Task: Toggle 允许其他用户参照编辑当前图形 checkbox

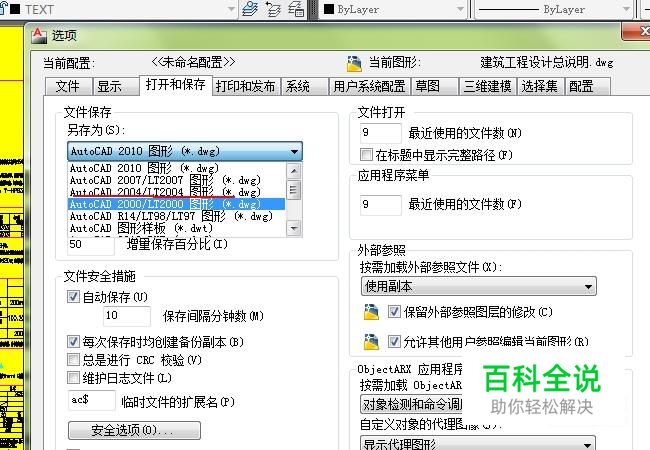Action: 394,341
